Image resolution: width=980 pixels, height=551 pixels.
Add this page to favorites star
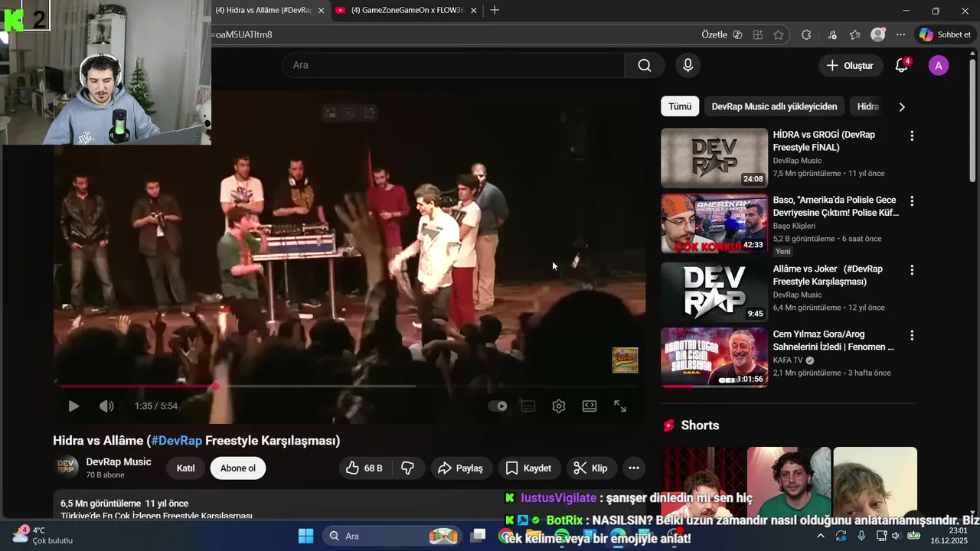tap(779, 34)
